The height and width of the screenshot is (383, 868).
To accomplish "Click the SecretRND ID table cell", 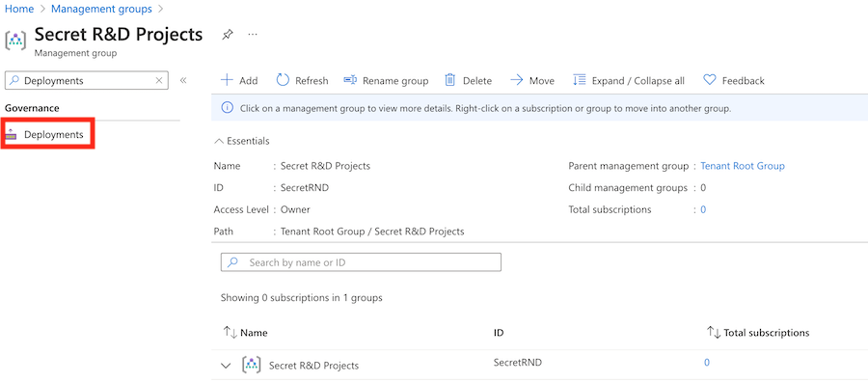I will point(517,363).
